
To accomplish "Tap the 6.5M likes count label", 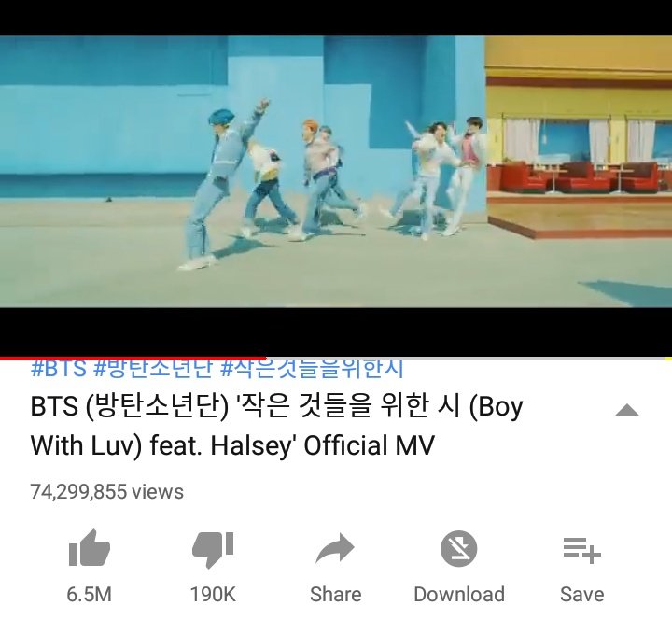I will tap(90, 595).
